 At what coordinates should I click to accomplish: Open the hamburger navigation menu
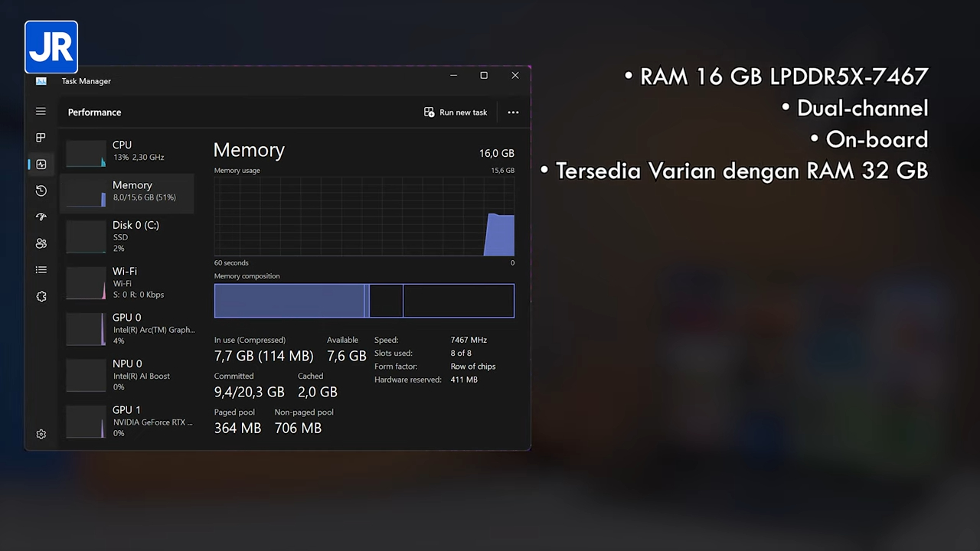(41, 111)
